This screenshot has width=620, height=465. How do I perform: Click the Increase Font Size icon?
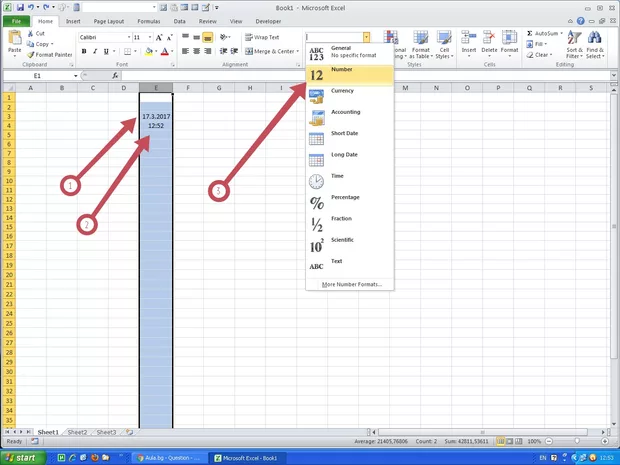[x=159, y=38]
